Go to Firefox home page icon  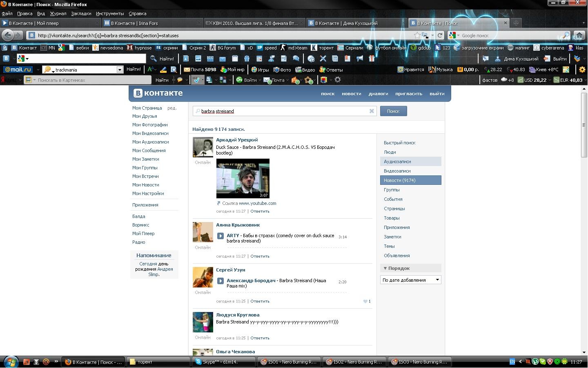(579, 35)
